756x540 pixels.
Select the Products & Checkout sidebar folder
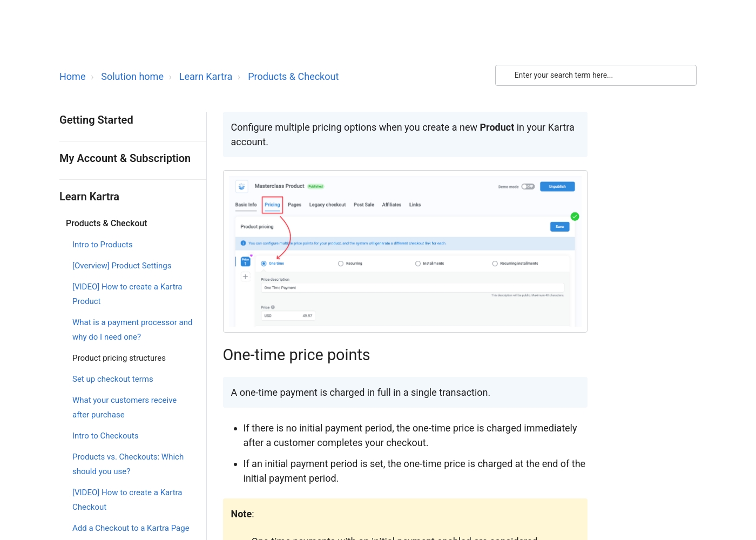[x=106, y=223]
